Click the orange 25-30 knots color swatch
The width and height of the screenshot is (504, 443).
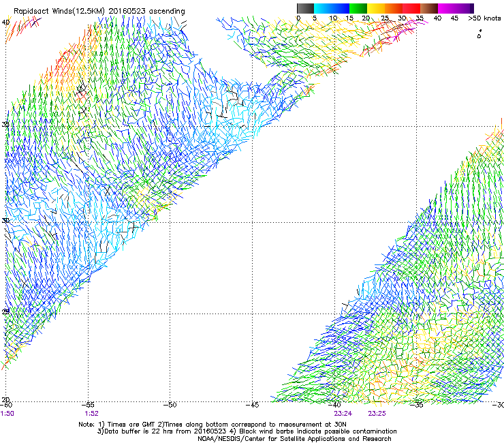[x=394, y=8]
